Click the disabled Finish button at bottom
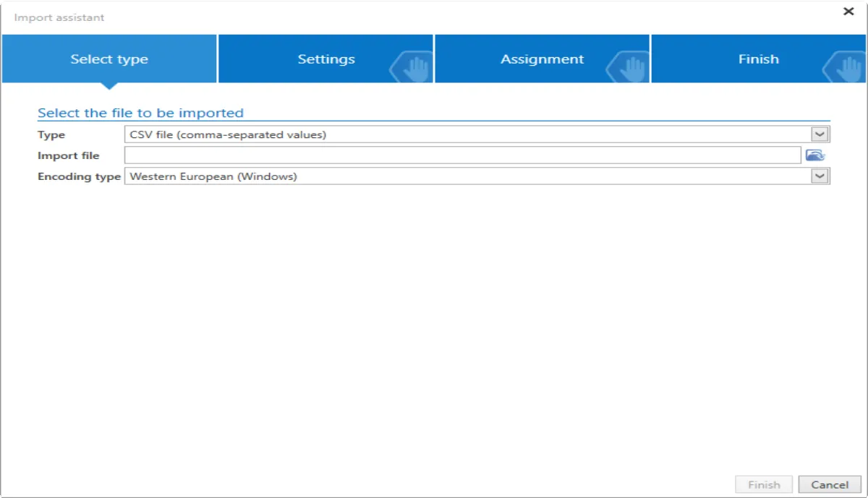 click(764, 485)
